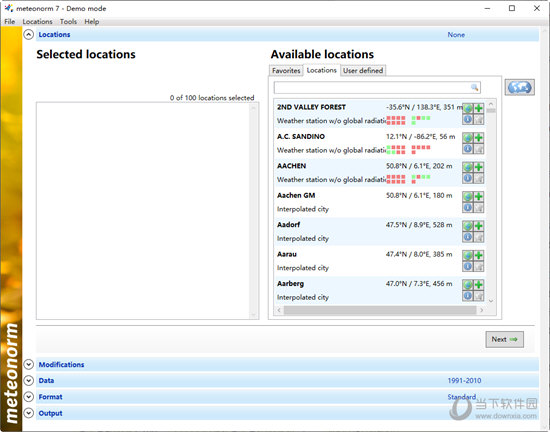Select the Aachen GM row name
The height and width of the screenshot is (432, 550).
click(296, 196)
